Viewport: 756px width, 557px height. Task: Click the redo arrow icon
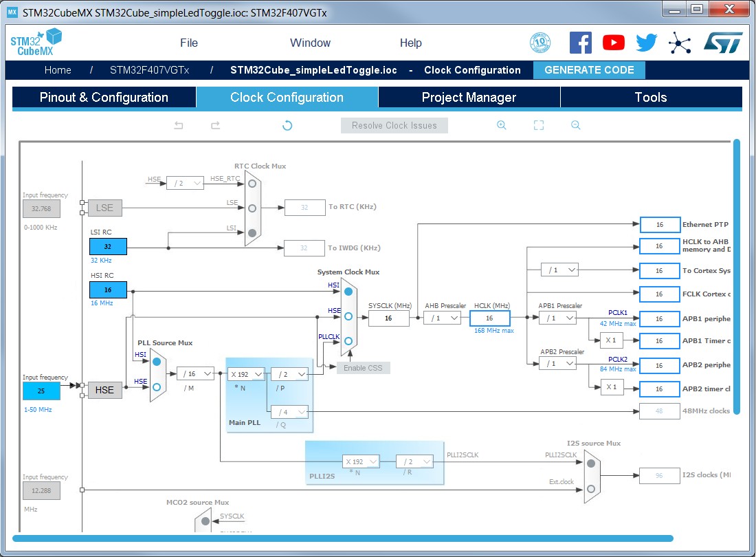point(216,125)
